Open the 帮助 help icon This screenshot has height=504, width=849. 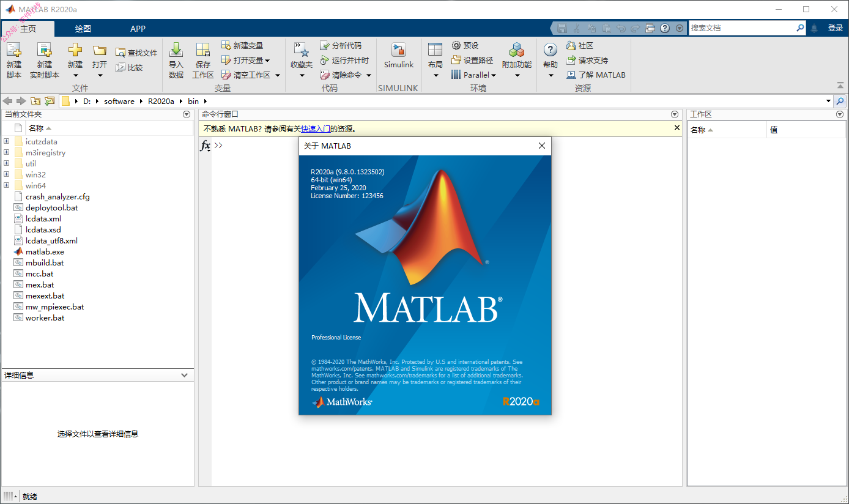click(x=551, y=50)
